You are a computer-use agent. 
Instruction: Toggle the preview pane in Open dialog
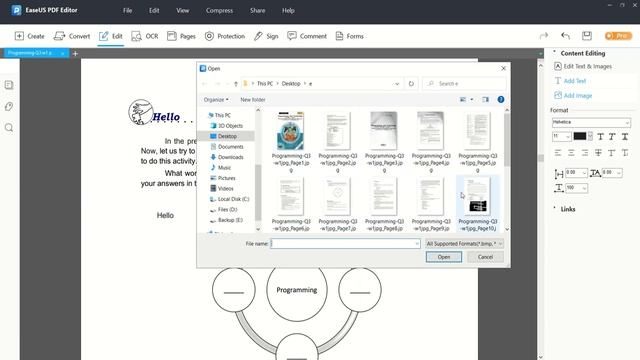[485, 100]
